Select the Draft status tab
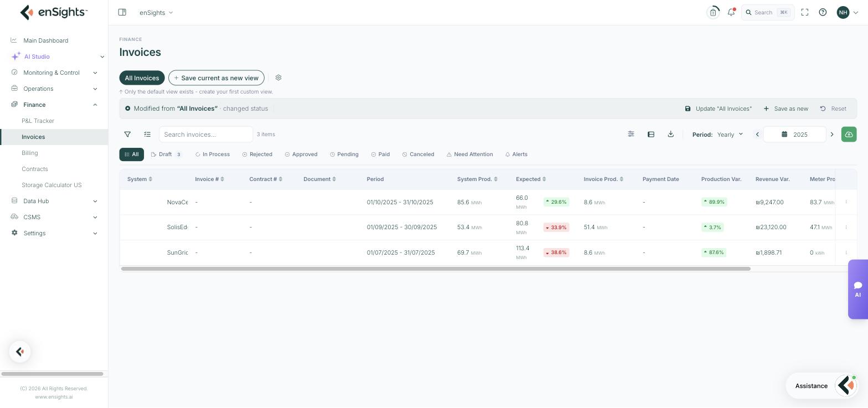This screenshot has width=868, height=408. [x=166, y=154]
